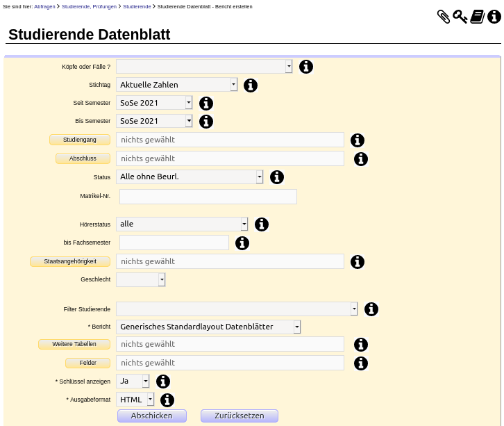
Task: Click the key icon in the header
Action: 460,17
